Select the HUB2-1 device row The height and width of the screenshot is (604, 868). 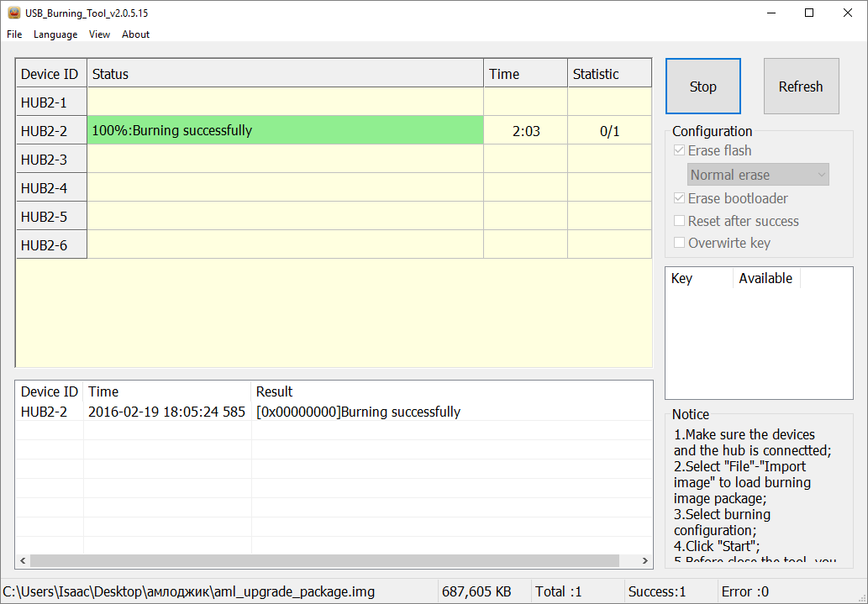[50, 102]
